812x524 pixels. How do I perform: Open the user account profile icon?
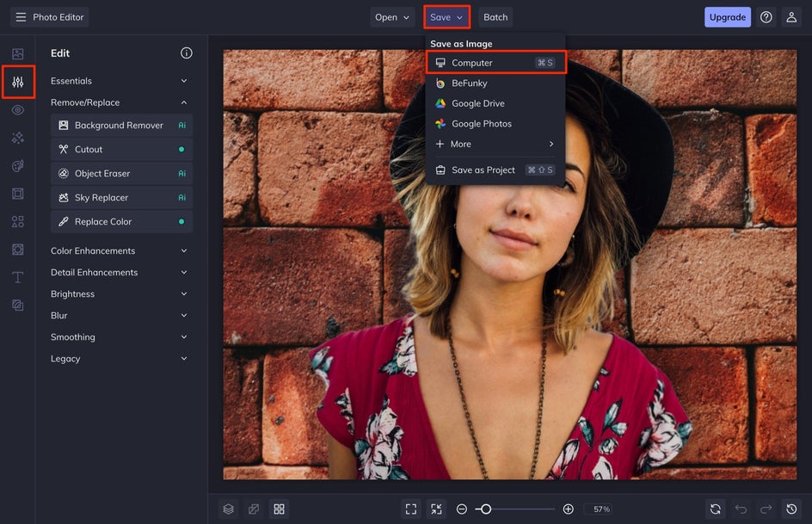click(x=791, y=17)
